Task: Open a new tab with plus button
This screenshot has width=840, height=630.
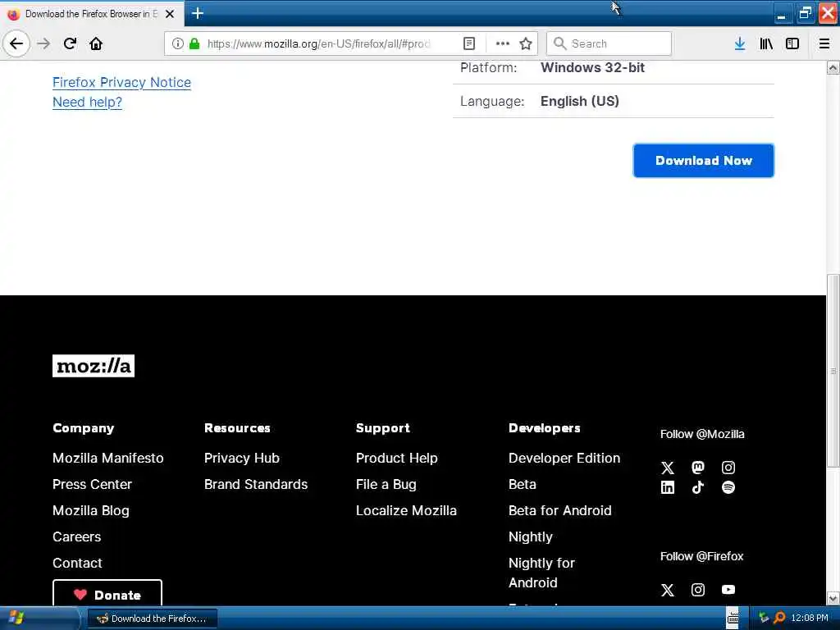Action: point(198,13)
